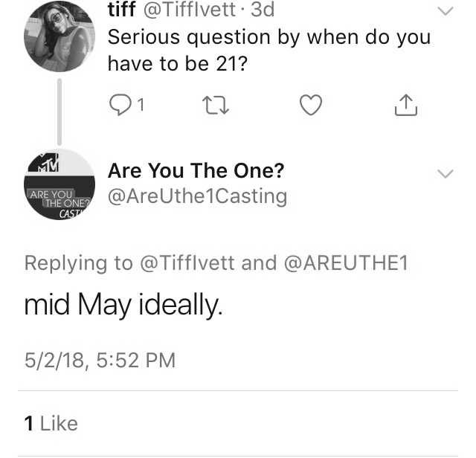This screenshot has height=458, width=476.
Task: Share tiff's tweet via the upload icon
Action: click(406, 105)
